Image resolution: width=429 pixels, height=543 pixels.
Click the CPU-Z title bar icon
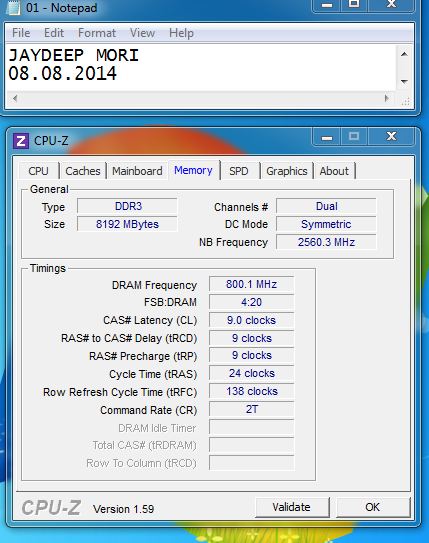coord(20,141)
